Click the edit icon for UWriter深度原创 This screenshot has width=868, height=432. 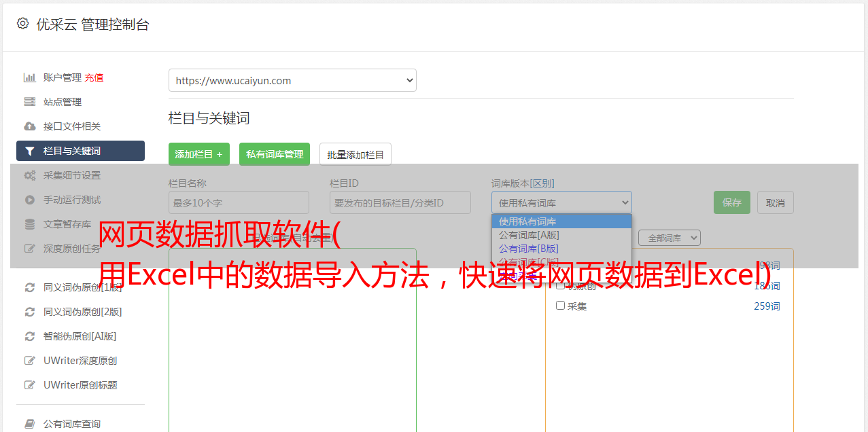tap(30, 361)
